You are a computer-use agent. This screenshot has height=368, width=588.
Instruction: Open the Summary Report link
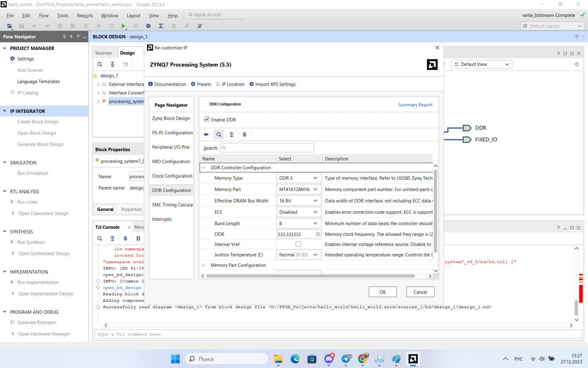pos(415,105)
